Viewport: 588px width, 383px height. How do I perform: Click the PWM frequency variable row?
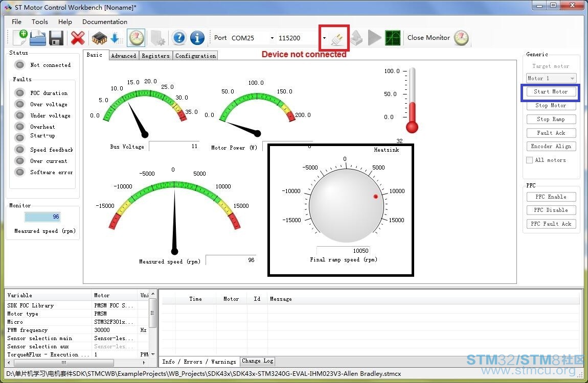pos(78,330)
